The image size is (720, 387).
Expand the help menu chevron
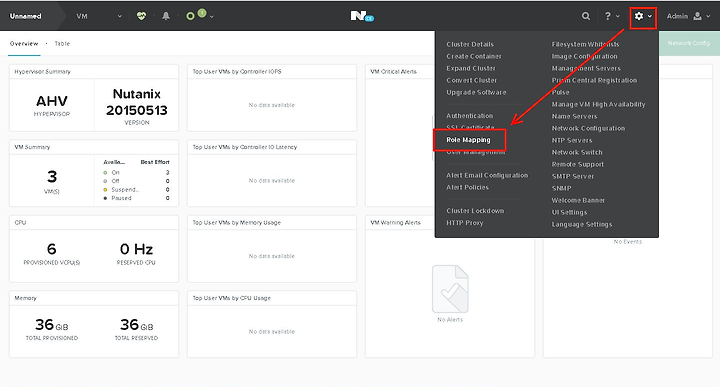click(x=618, y=17)
